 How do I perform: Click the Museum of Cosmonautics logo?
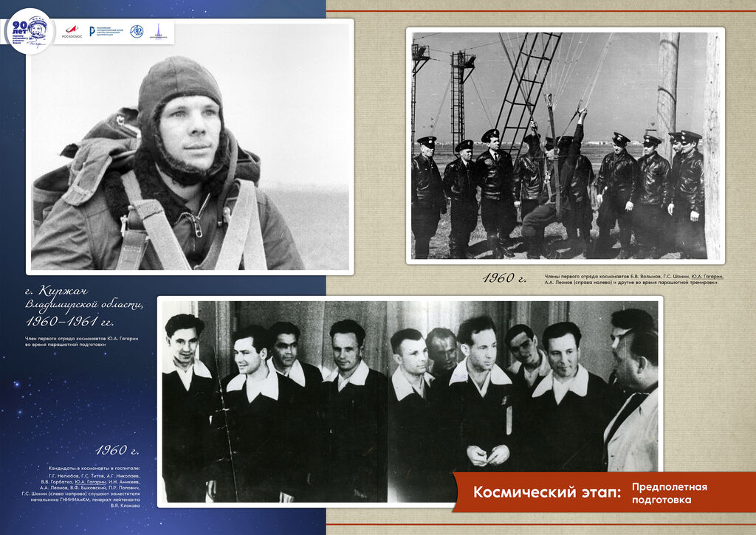point(159,31)
